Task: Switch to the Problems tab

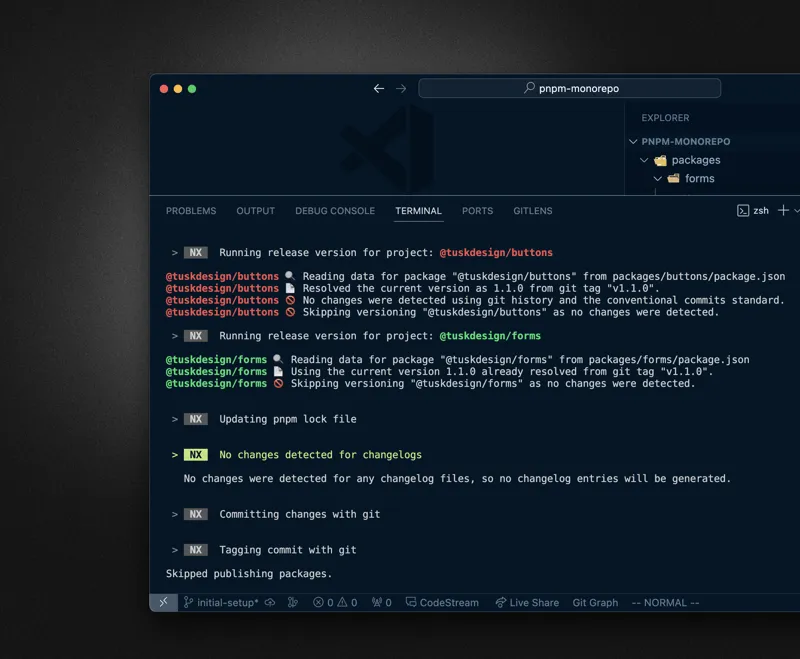Action: 191,211
